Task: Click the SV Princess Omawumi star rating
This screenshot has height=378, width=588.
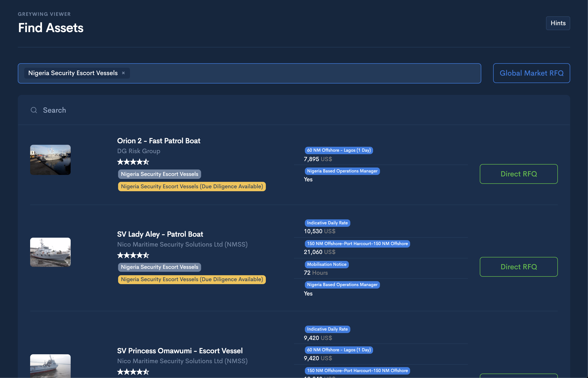Action: tap(133, 372)
